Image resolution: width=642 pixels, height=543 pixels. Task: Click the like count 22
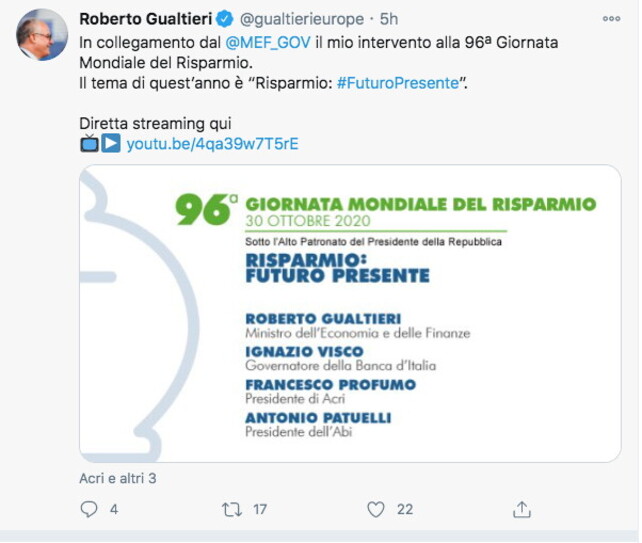click(x=404, y=509)
